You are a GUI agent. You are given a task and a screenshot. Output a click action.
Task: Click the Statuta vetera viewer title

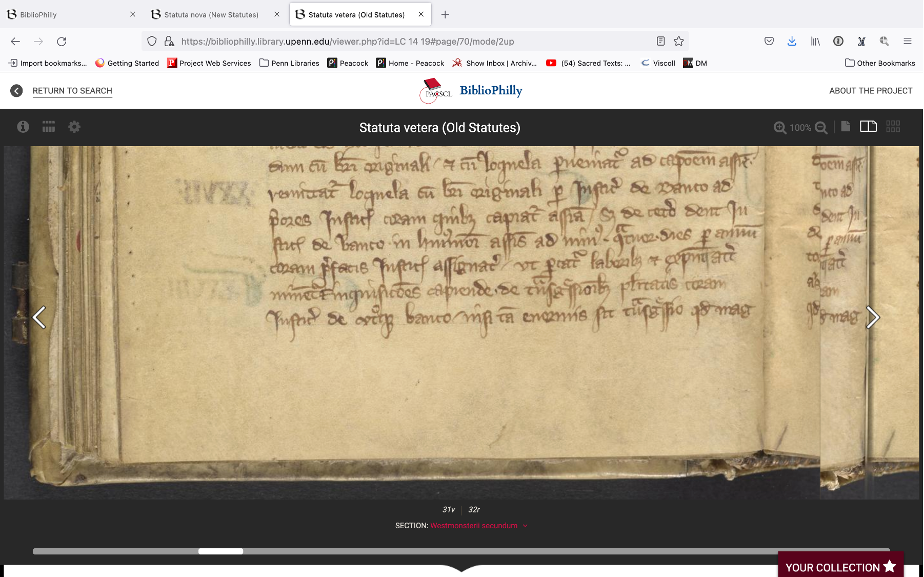tap(440, 128)
